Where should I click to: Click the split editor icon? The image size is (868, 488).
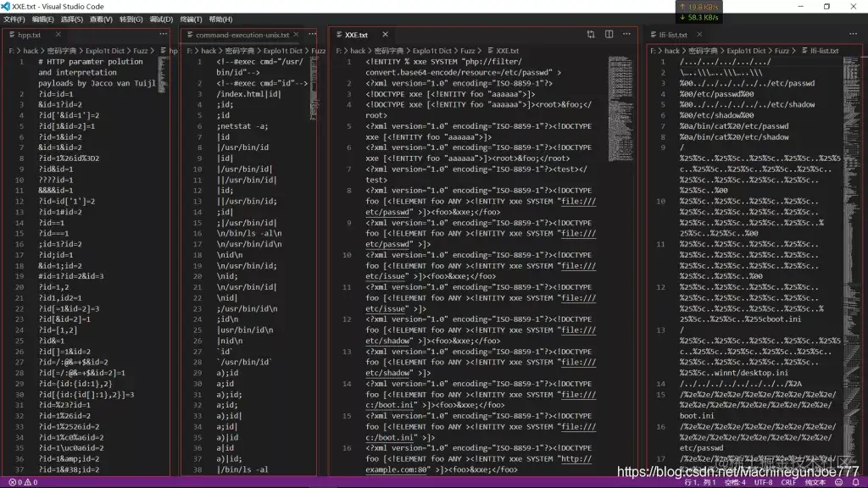(x=609, y=34)
